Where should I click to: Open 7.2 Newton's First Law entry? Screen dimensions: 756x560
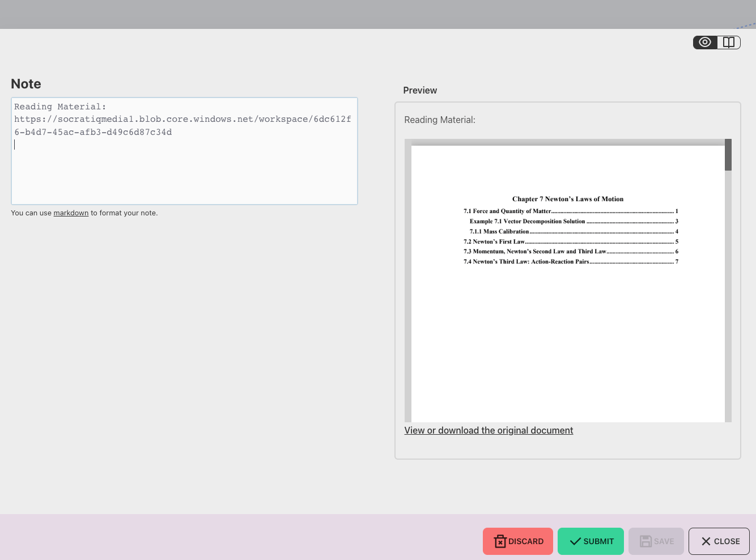[494, 241]
